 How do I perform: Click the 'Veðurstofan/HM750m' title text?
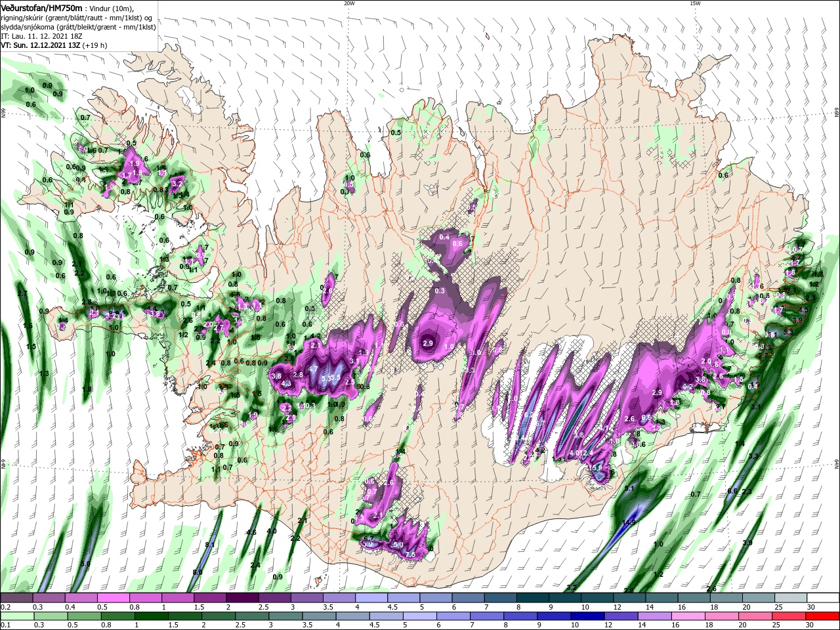click(x=41, y=7)
